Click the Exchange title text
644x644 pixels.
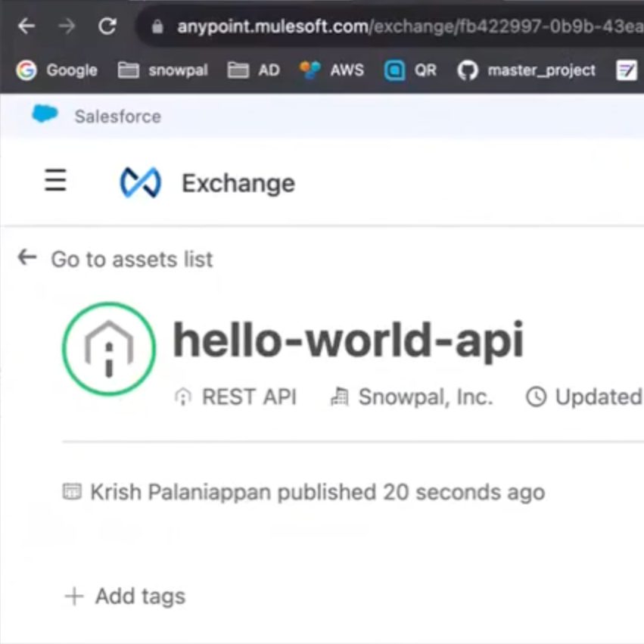pyautogui.click(x=238, y=183)
